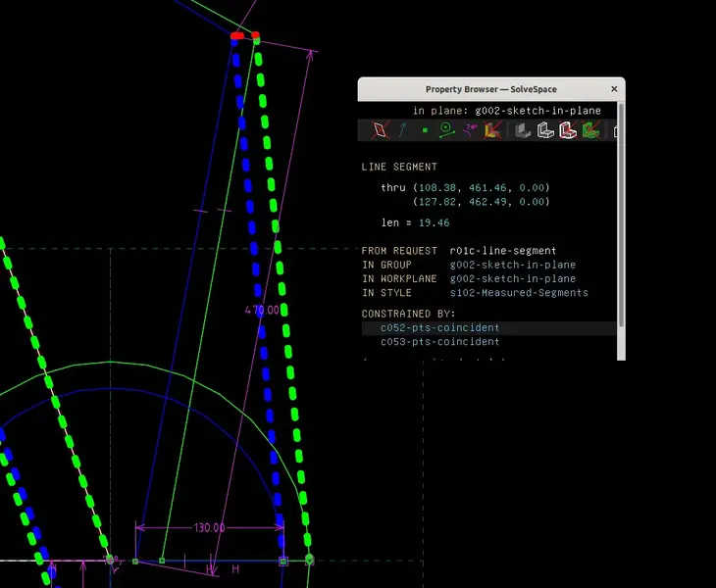This screenshot has width=716, height=588.
Task: Click the Property Browser title bar
Action: coord(490,89)
